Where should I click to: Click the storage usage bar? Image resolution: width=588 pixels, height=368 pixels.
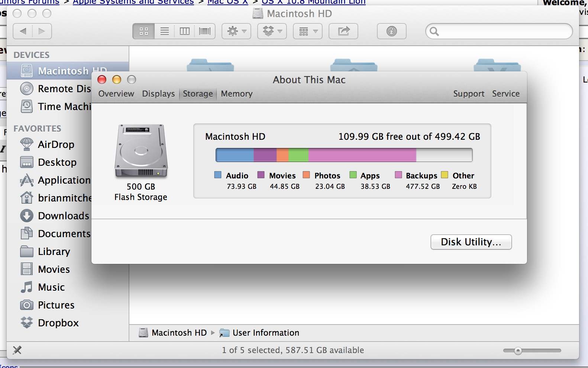pos(344,155)
